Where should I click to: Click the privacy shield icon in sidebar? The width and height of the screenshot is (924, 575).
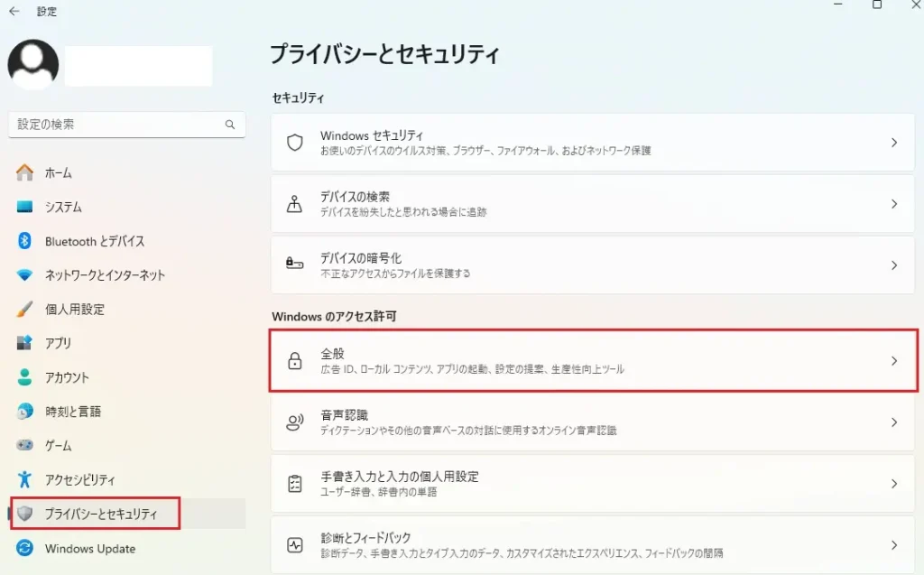pos(24,514)
